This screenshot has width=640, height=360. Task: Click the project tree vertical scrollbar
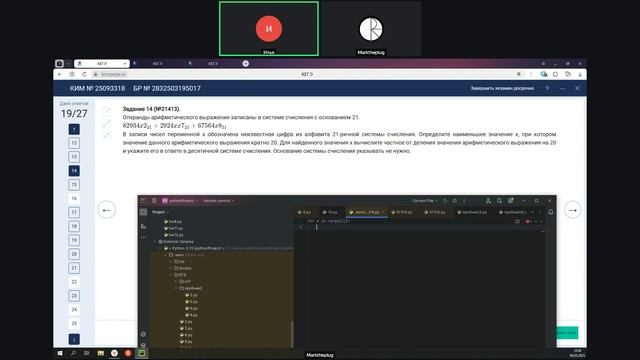tap(292, 333)
